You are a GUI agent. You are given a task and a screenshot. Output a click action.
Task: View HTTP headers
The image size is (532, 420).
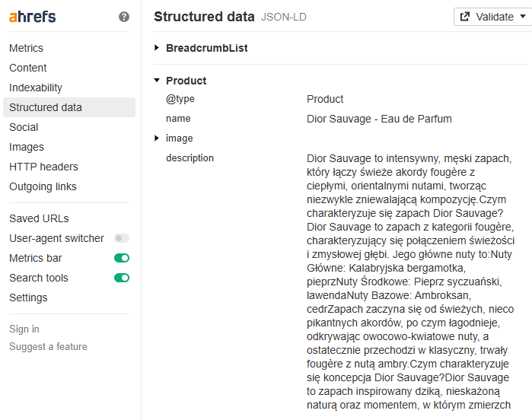coord(43,167)
